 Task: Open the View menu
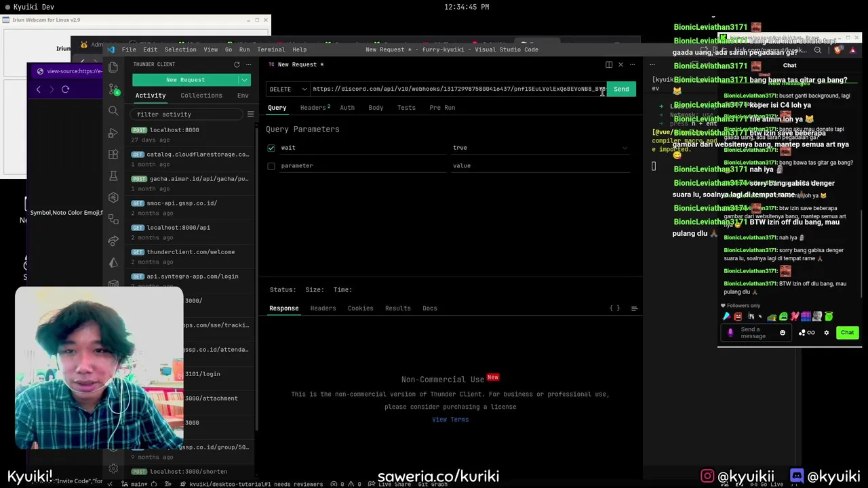click(x=211, y=49)
